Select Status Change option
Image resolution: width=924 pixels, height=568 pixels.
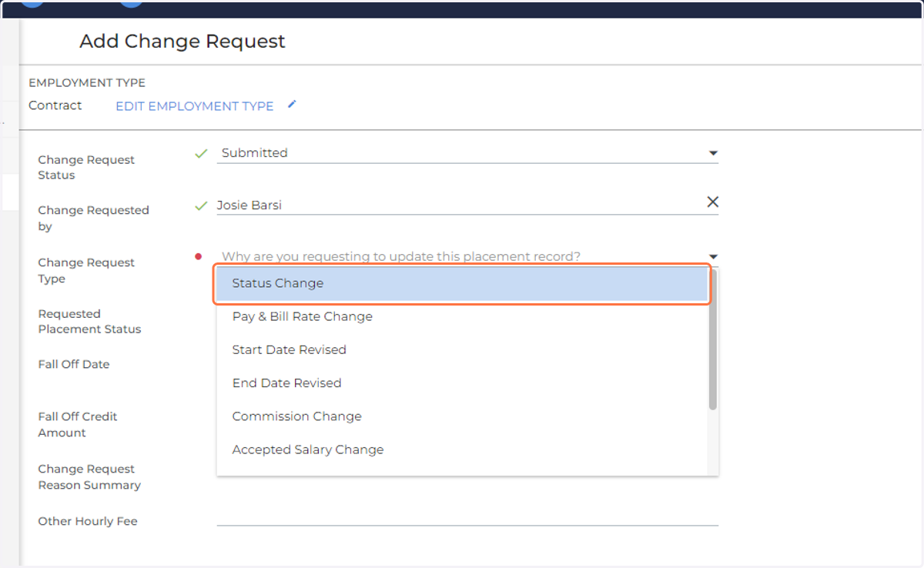(462, 284)
